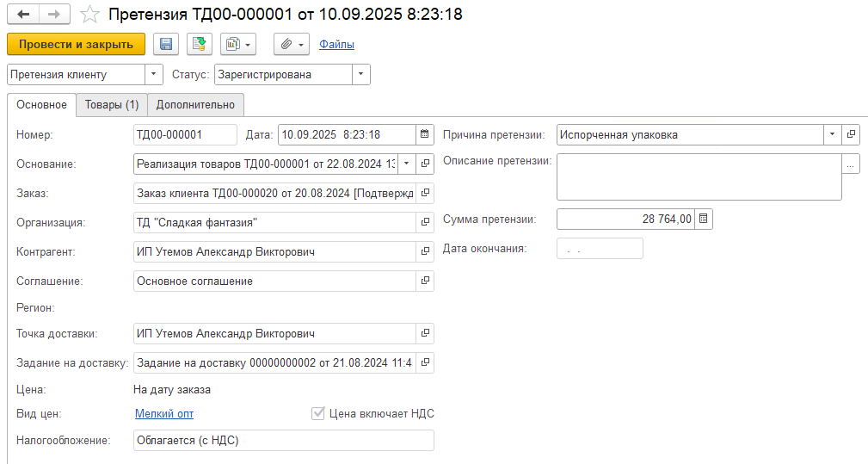Viewport: 868px width, 464px height.
Task: Add document to favorites star
Action: point(89,15)
